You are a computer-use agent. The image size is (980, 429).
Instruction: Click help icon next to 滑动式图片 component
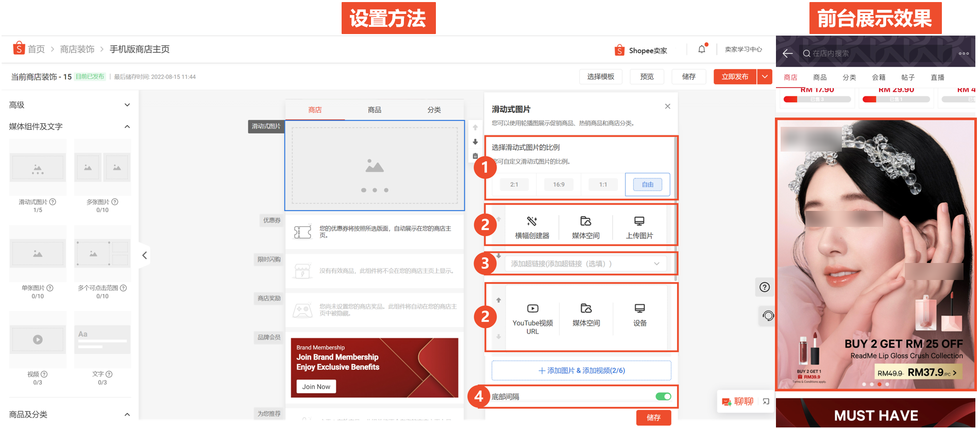pyautogui.click(x=53, y=202)
